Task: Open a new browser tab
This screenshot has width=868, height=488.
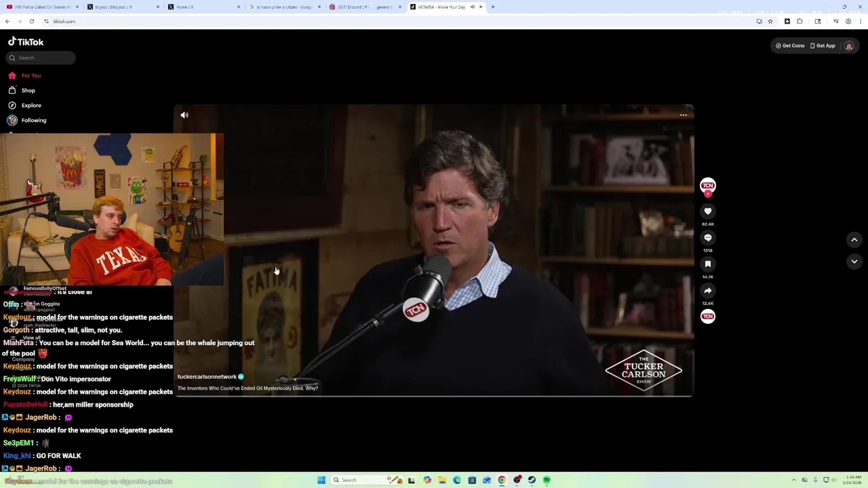Action: tap(493, 7)
